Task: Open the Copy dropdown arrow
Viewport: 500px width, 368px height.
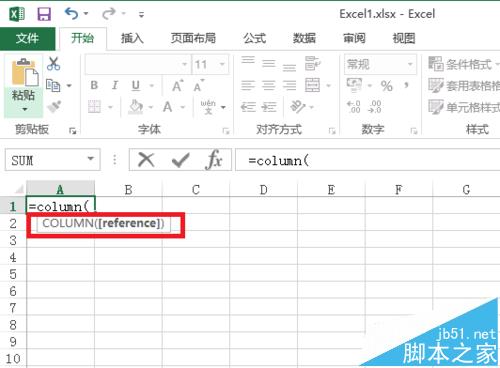Action: click(69, 86)
